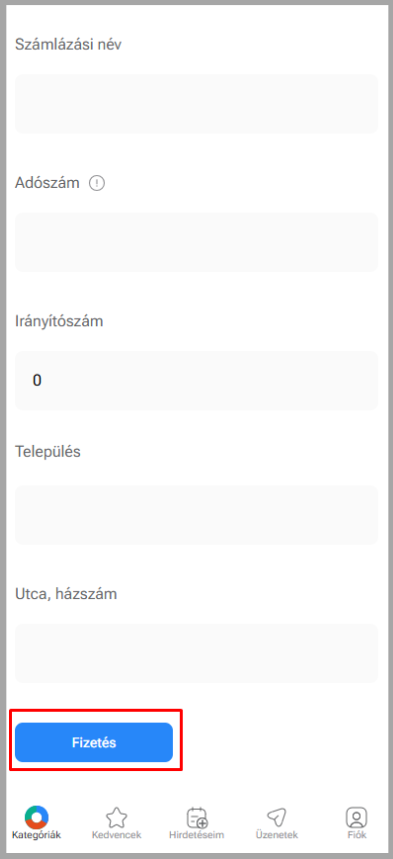Switch to the Kategóriák tab label

(36, 835)
